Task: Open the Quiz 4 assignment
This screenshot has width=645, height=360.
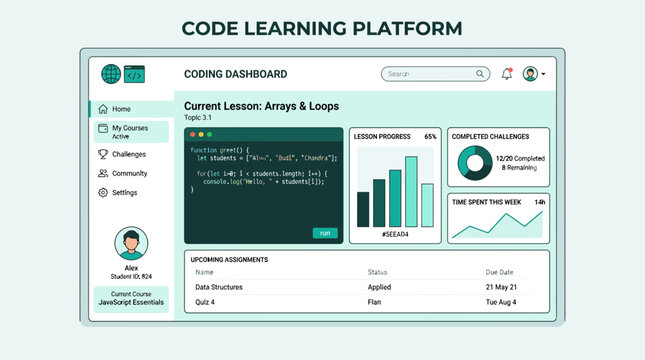Action: click(205, 302)
